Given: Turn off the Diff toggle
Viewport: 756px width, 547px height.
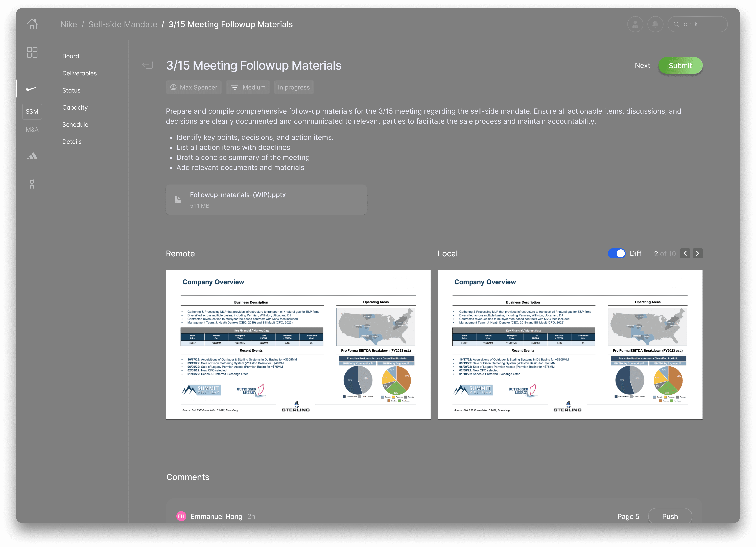Looking at the screenshot, I should [616, 254].
